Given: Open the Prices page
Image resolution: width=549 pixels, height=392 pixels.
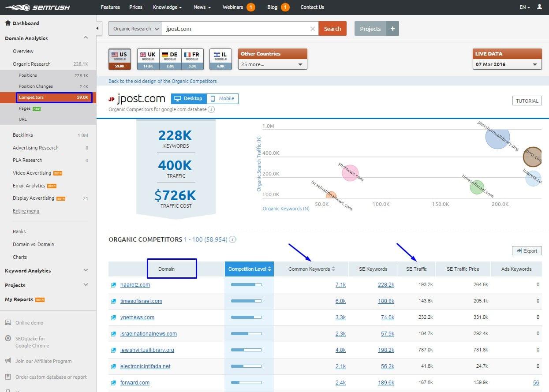Looking at the screenshot, I should point(136,7).
